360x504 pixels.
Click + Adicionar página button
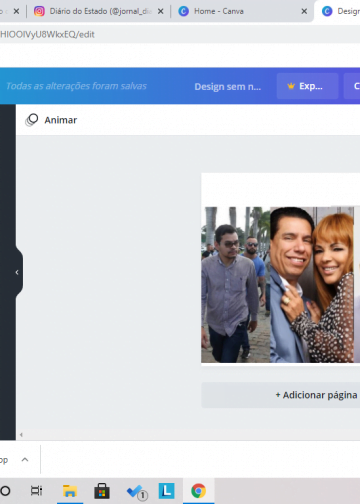tap(281, 395)
